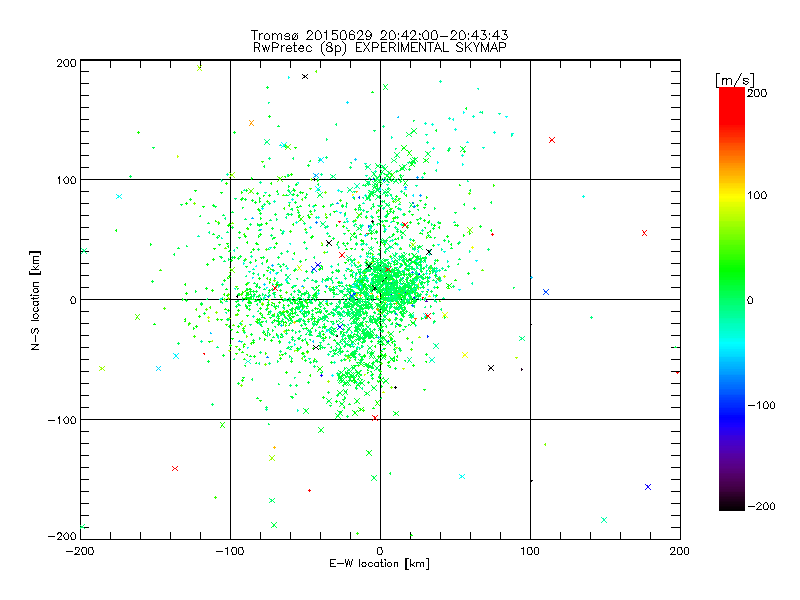Click the yellow band of the velocity colorbar
Screen dimensions: 800x600
[732, 196]
